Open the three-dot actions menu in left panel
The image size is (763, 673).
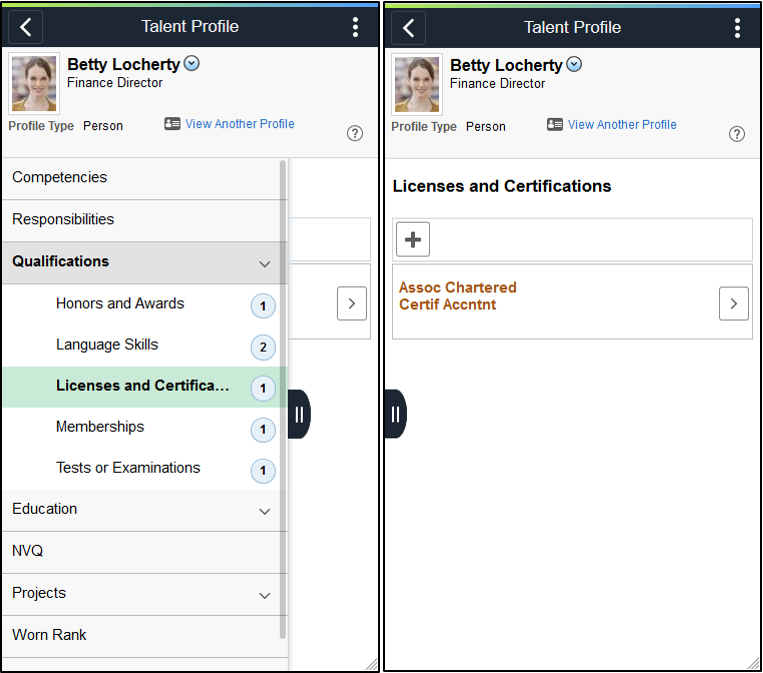coord(355,27)
